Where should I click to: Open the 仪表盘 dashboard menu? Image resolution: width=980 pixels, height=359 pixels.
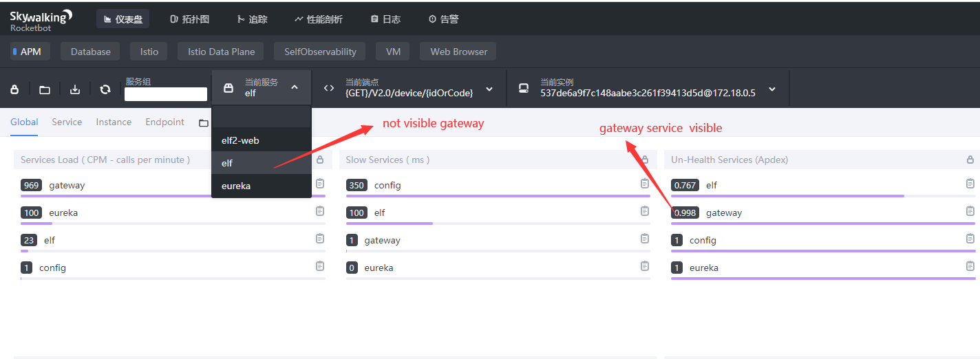coord(123,19)
